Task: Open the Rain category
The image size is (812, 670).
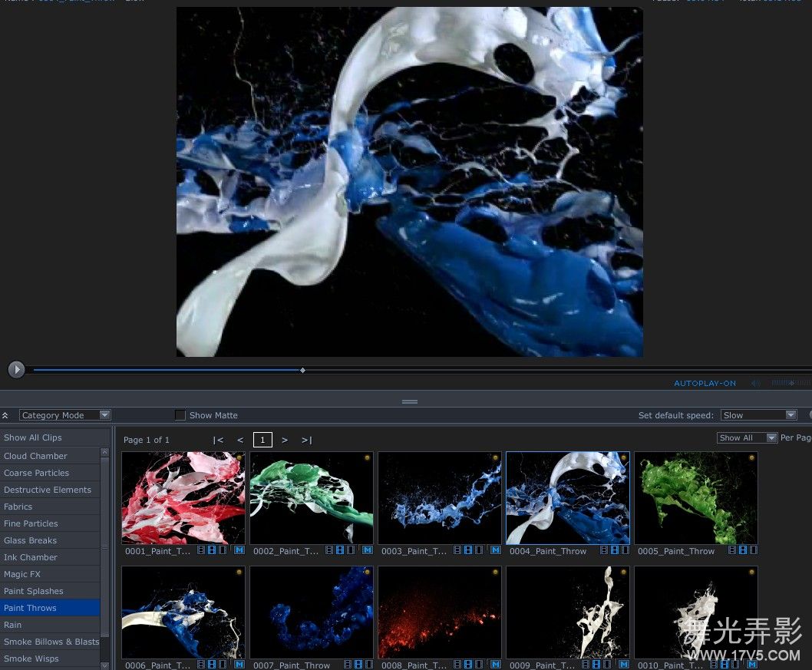Action: [50, 625]
